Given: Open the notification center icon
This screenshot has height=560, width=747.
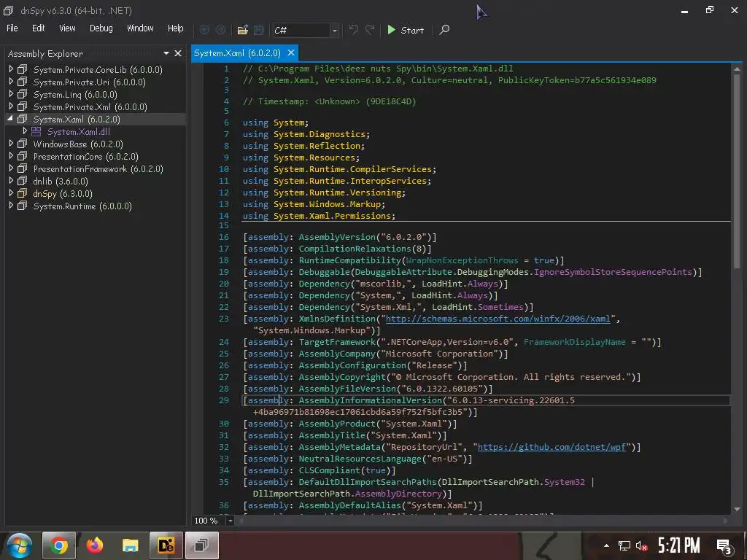Looking at the screenshot, I should (724, 546).
